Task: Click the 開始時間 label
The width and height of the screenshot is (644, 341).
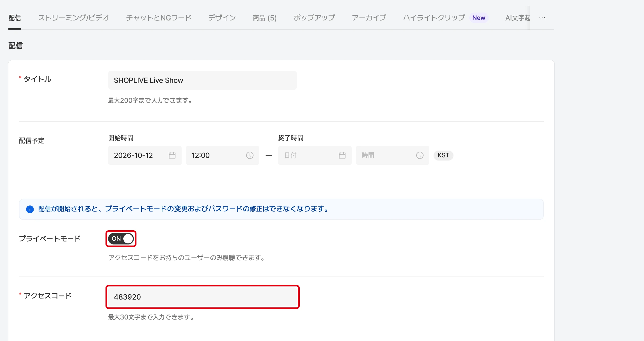Action: 121,138
